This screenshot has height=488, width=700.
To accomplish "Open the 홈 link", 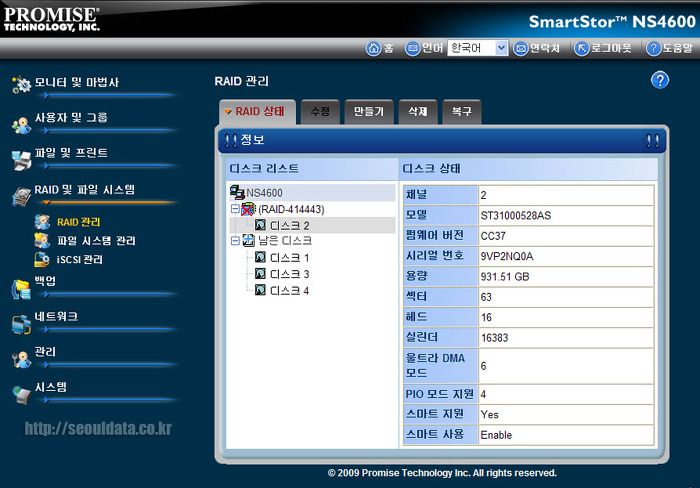I will 389,48.
